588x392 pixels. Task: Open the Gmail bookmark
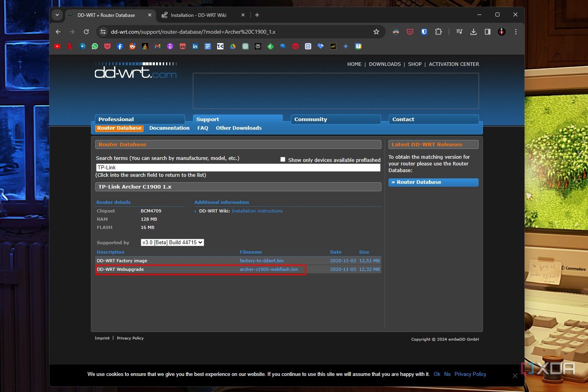coord(158,46)
